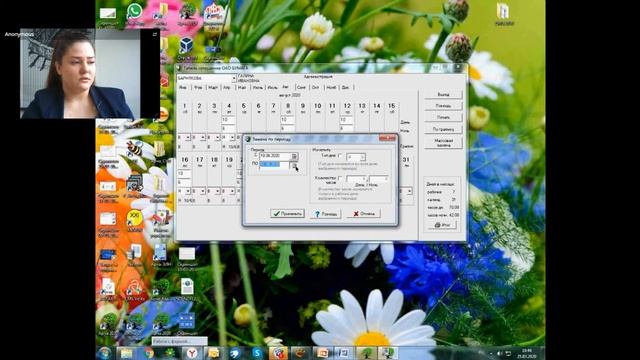The image size is (640, 360).
Task: Click the Anonymous participant video thumbnail
Action: pyautogui.click(x=89, y=73)
